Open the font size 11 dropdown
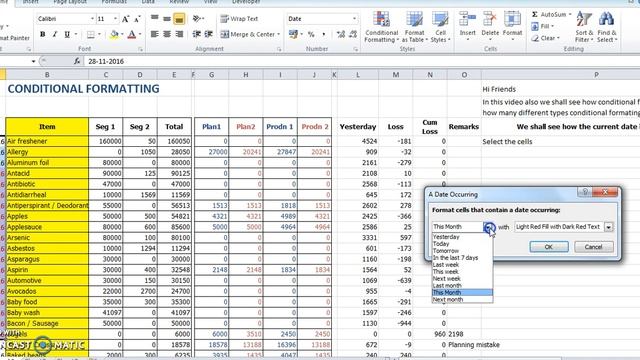 pos(115,19)
